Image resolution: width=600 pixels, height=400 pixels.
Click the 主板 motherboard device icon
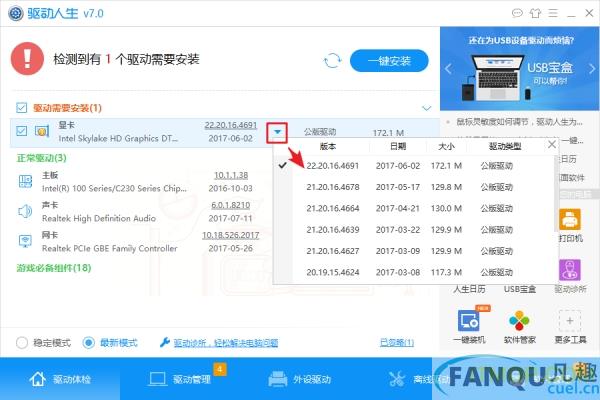point(26,181)
